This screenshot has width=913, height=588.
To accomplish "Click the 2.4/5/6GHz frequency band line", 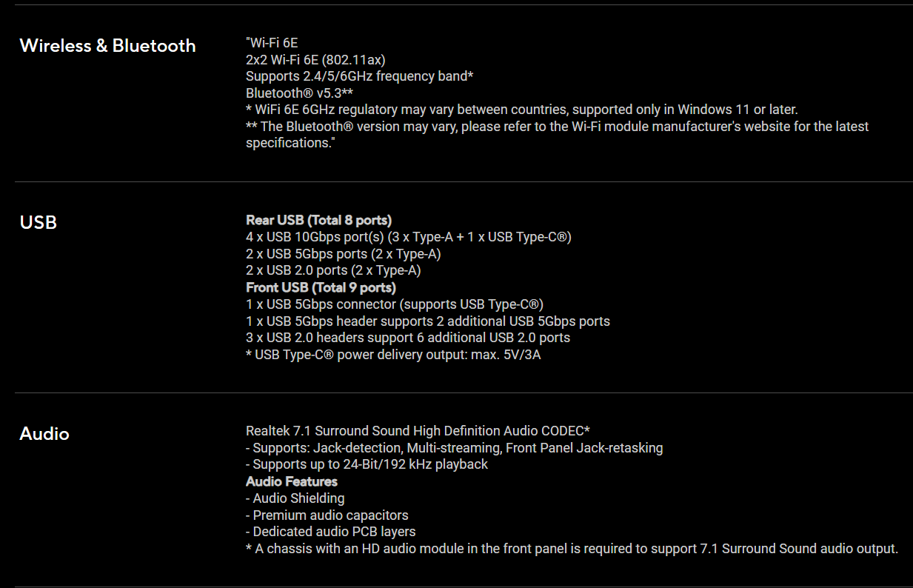I will tap(359, 76).
